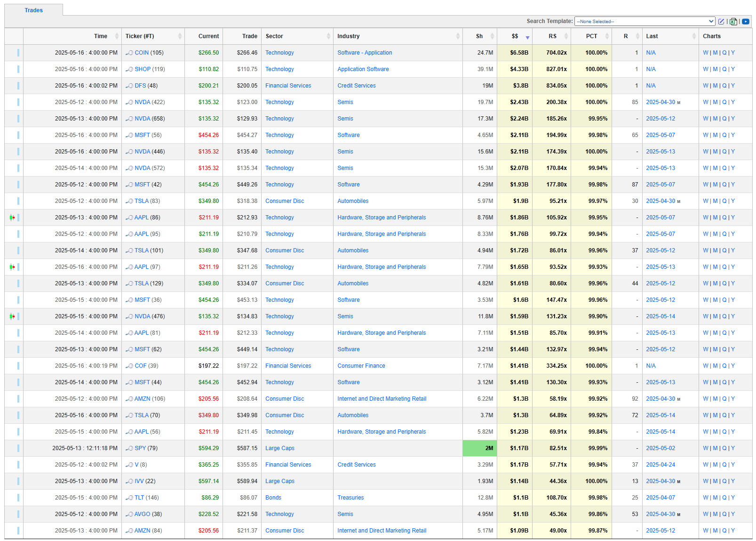Sort table by the Ticker (#T) column

coord(153,36)
